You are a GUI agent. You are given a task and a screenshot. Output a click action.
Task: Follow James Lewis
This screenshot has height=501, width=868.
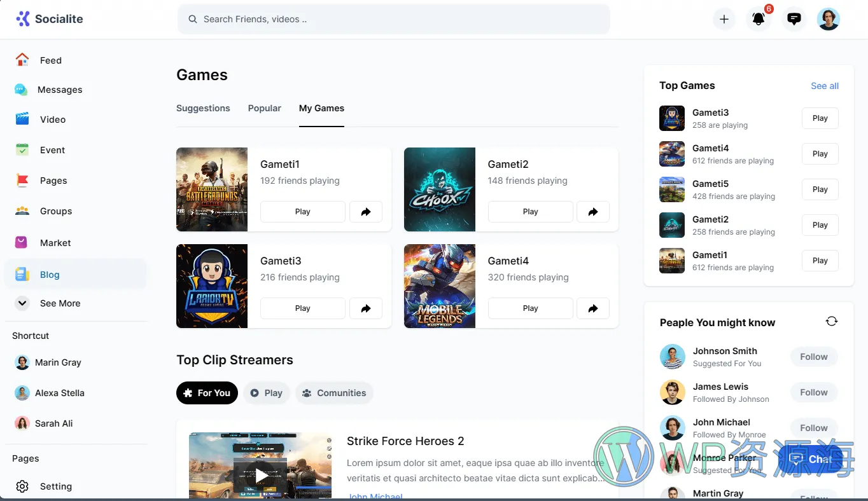click(813, 392)
